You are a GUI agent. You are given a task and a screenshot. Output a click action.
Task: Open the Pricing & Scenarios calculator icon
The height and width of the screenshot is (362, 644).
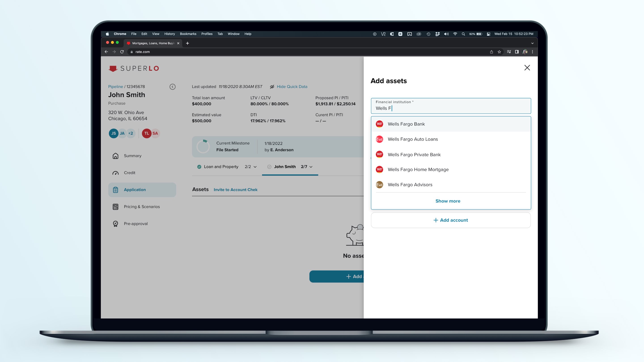116,207
